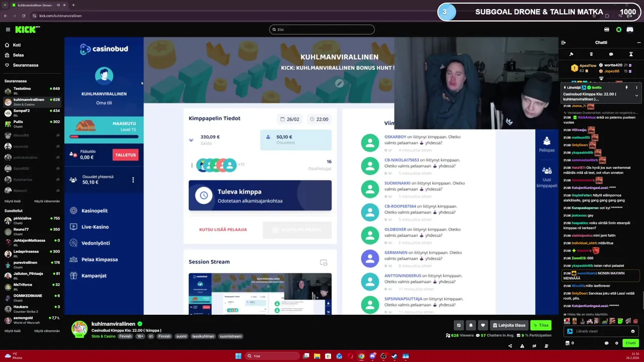Viewport: 644px width, 362px height.
Task: Click the speech bubble icon in chat toolbar
Action: tap(611, 54)
